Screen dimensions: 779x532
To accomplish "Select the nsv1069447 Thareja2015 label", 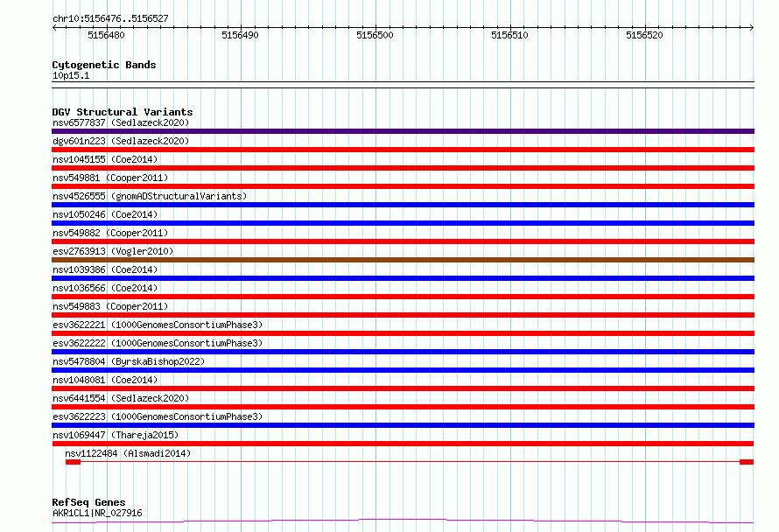I will [x=115, y=435].
